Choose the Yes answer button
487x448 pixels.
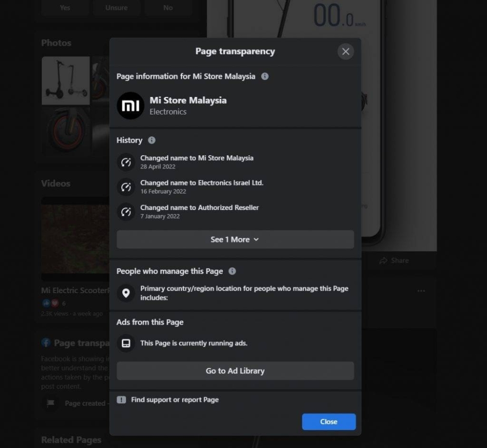[x=65, y=8]
